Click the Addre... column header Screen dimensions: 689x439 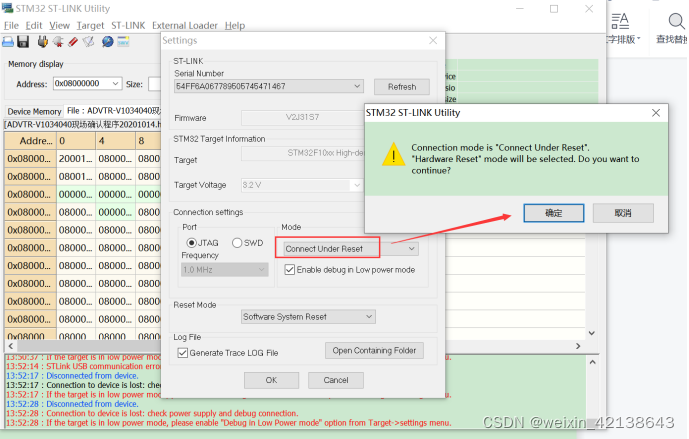tap(30, 141)
